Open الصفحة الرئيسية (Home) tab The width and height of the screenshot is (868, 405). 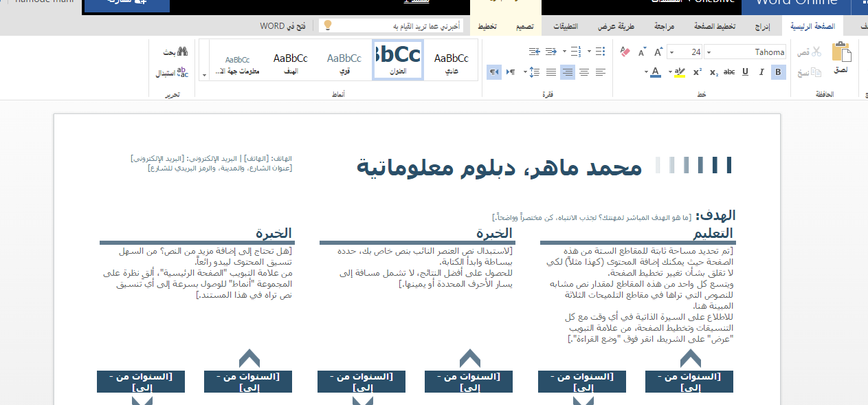tap(814, 26)
